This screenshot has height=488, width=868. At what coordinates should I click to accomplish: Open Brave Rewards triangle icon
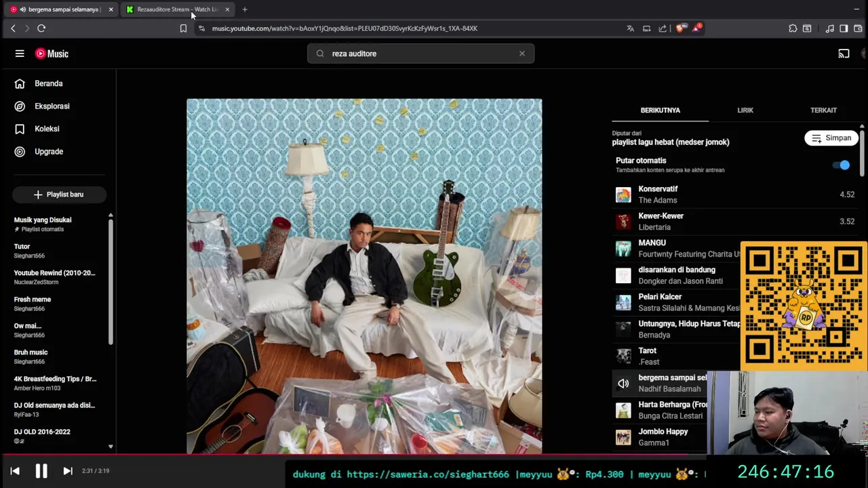tap(696, 28)
